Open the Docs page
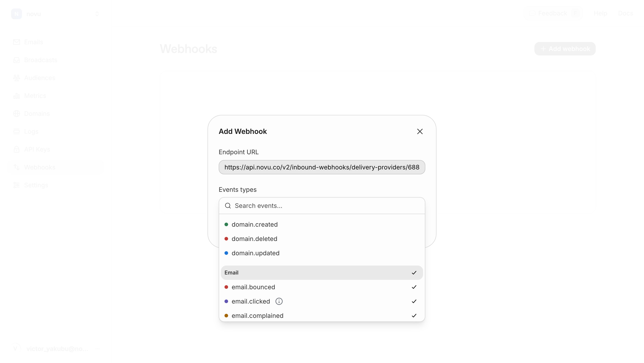 626,13
